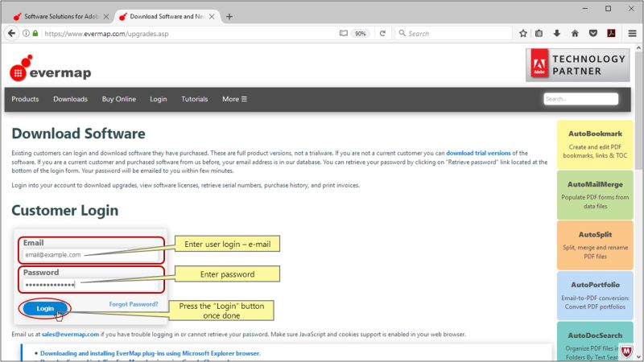Open the AutoBookmark product card
Image resolution: width=644 pixels, height=362 pixels.
click(x=595, y=145)
